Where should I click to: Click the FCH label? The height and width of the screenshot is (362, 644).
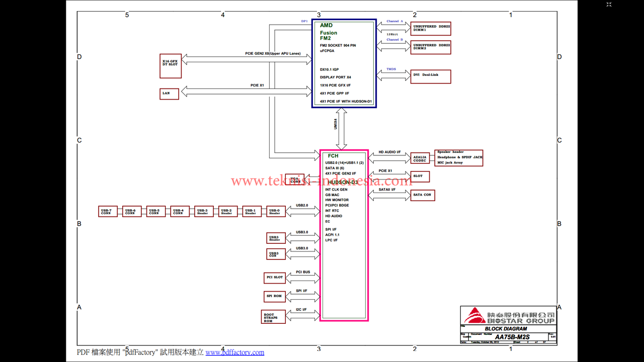[333, 156]
